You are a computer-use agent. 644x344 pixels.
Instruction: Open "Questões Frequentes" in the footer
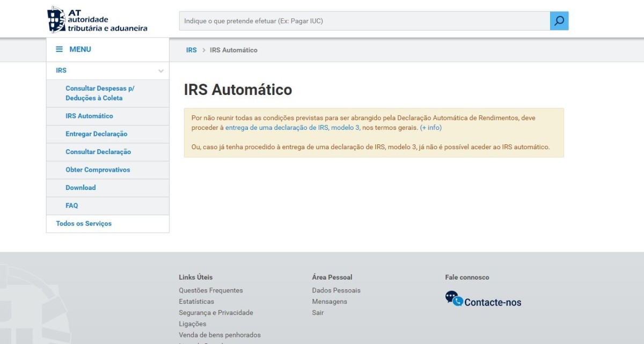211,290
